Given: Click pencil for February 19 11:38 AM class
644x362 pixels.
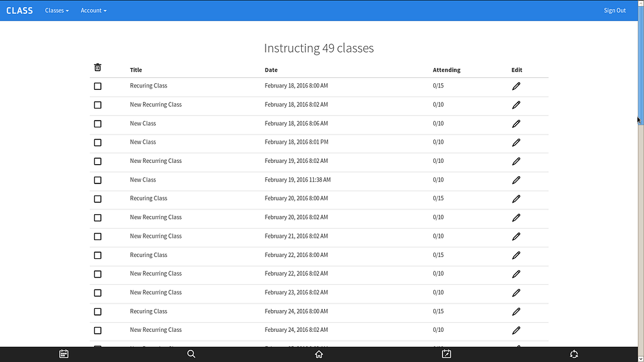Looking at the screenshot, I should click(x=516, y=180).
